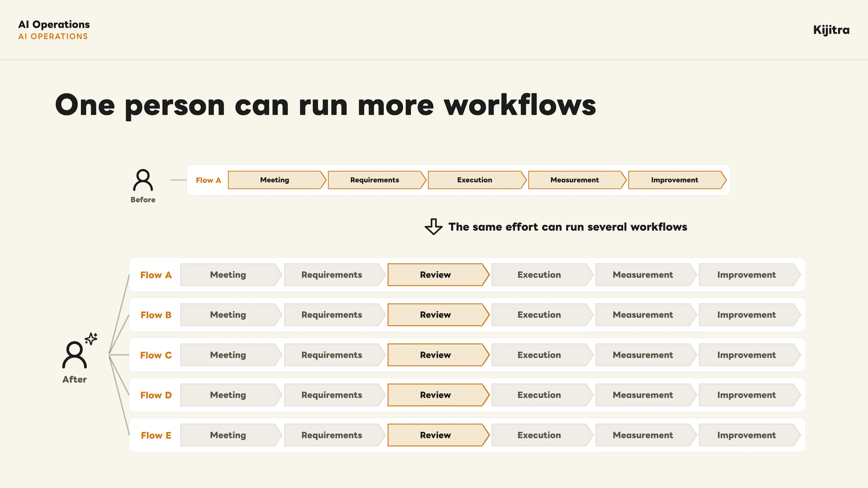Click the Kijitra logo
The image size is (868, 488).
[x=831, y=30]
